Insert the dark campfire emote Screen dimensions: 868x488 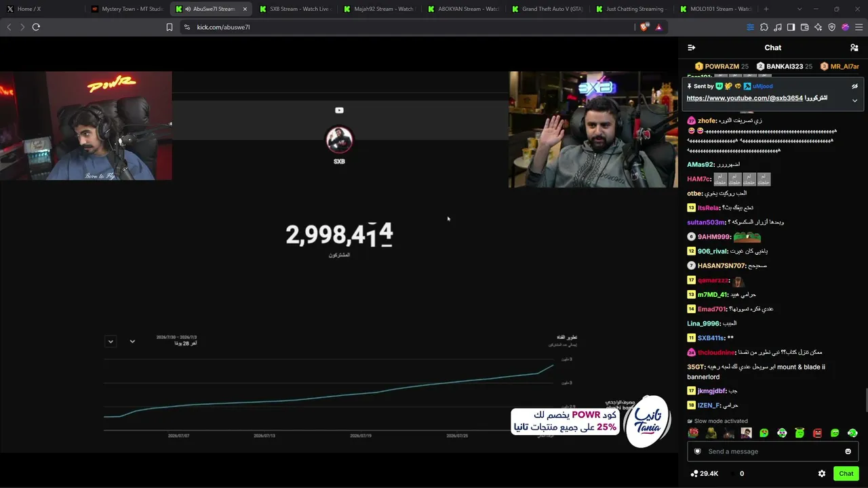point(728,433)
